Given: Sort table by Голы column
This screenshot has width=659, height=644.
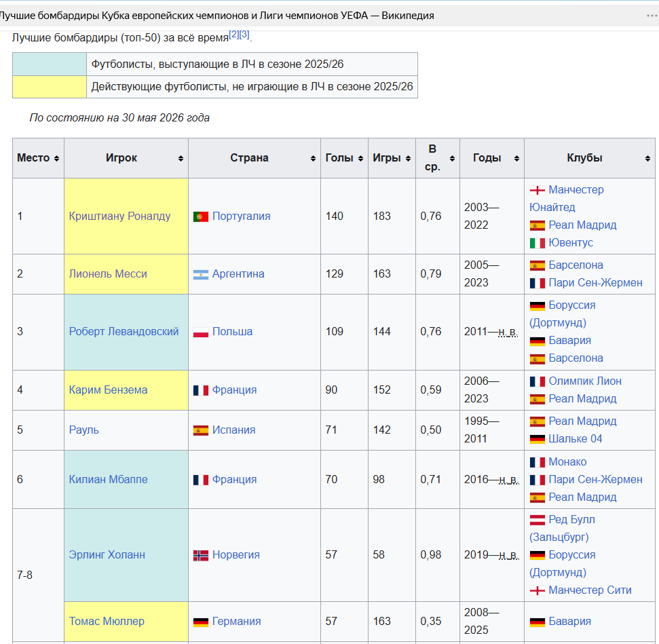Looking at the screenshot, I should tap(360, 159).
